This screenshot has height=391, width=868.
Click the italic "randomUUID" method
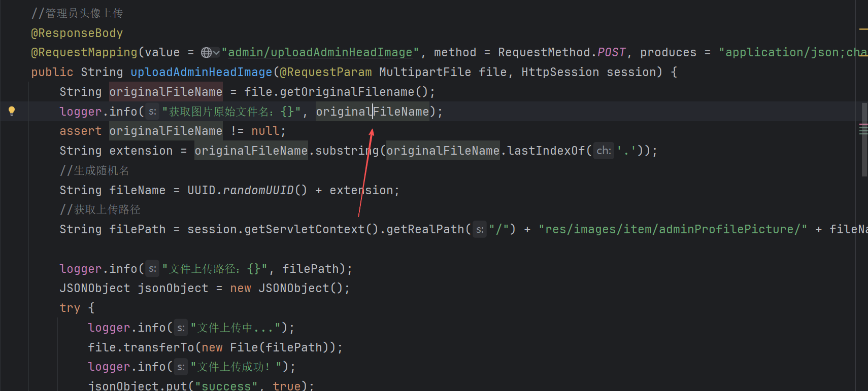click(x=258, y=190)
